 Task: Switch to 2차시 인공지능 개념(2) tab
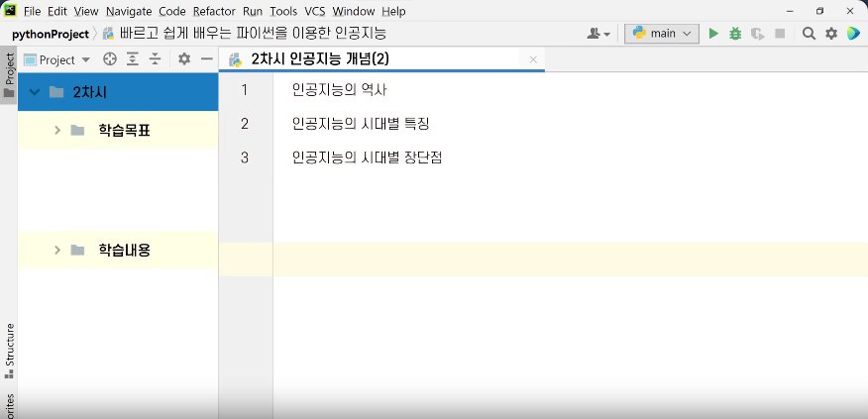(x=381, y=59)
